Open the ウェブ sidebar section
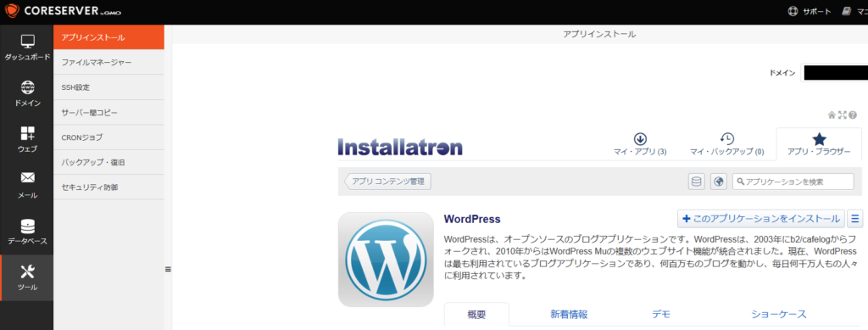The height and width of the screenshot is (330, 868). [26, 139]
